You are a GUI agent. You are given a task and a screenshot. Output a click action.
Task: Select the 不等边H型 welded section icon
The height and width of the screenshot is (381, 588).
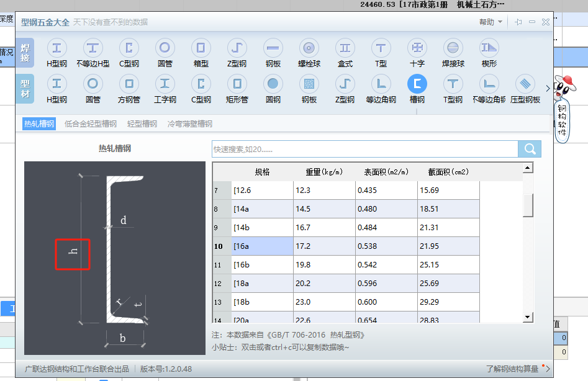tap(93, 48)
